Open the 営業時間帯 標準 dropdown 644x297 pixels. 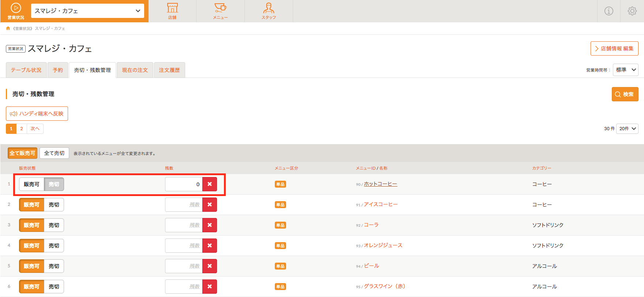[x=626, y=70]
